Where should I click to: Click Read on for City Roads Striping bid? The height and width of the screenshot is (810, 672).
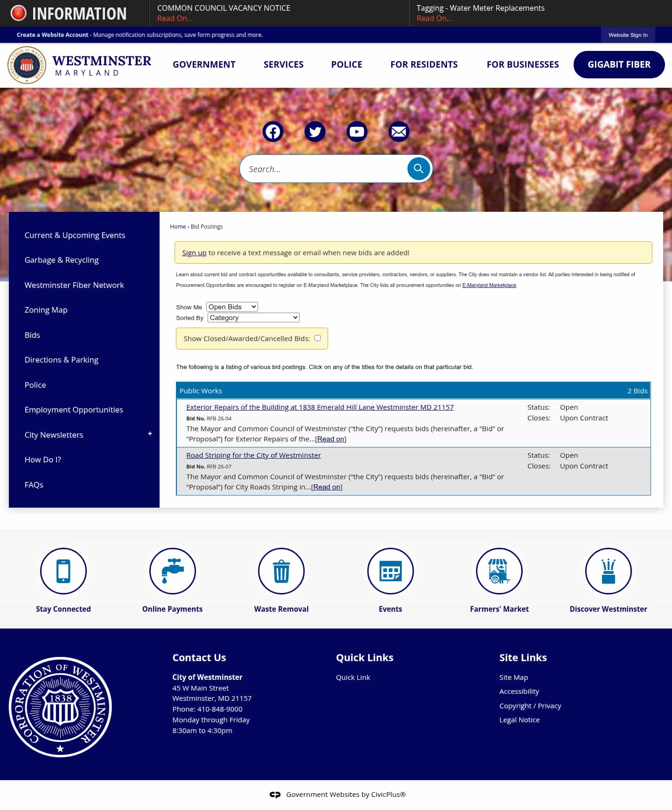tap(327, 487)
